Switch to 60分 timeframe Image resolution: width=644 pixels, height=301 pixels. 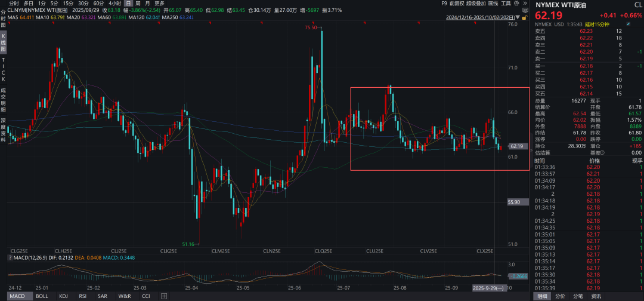[98, 4]
